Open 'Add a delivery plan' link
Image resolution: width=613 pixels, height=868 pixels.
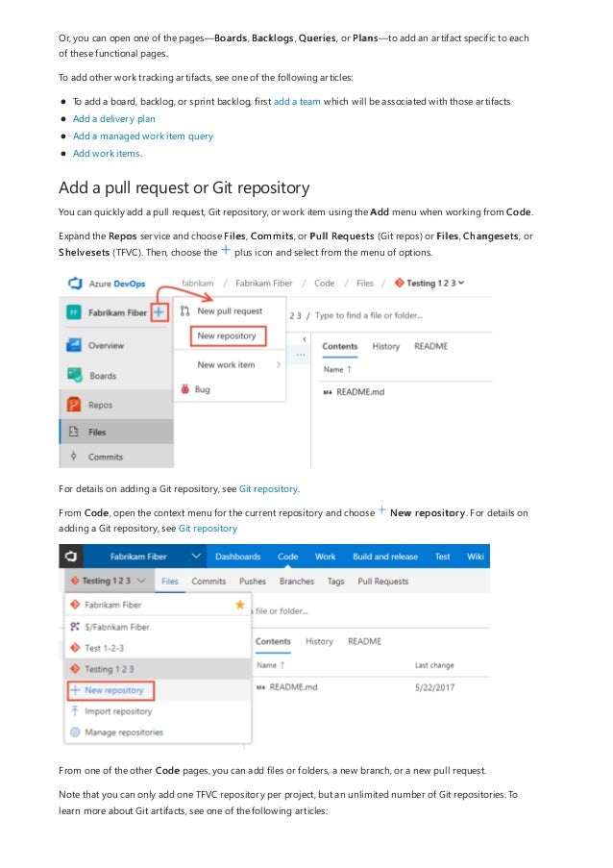click(x=114, y=118)
